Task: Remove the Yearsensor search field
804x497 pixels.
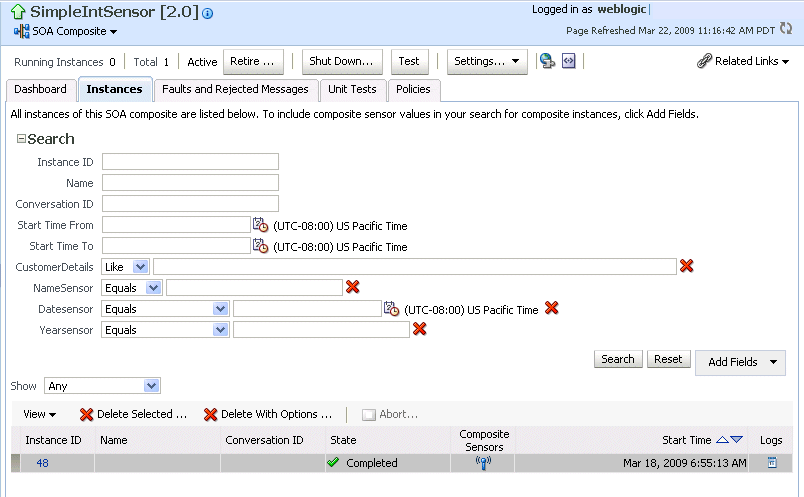Action: point(419,329)
